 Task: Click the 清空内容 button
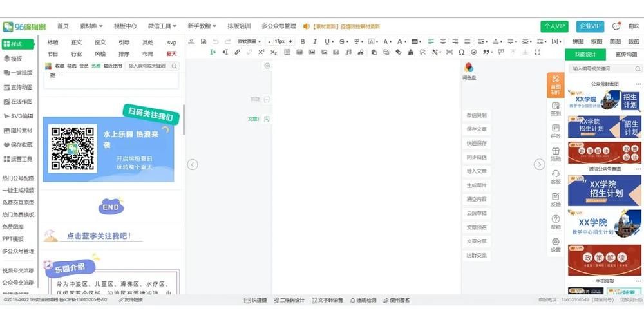point(477,199)
